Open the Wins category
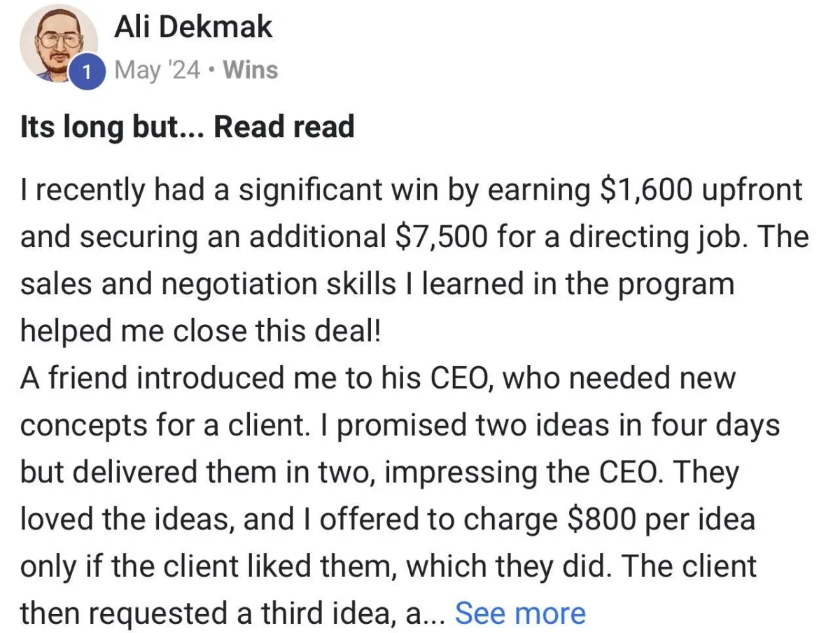This screenshot has height=633, width=840. (x=250, y=70)
